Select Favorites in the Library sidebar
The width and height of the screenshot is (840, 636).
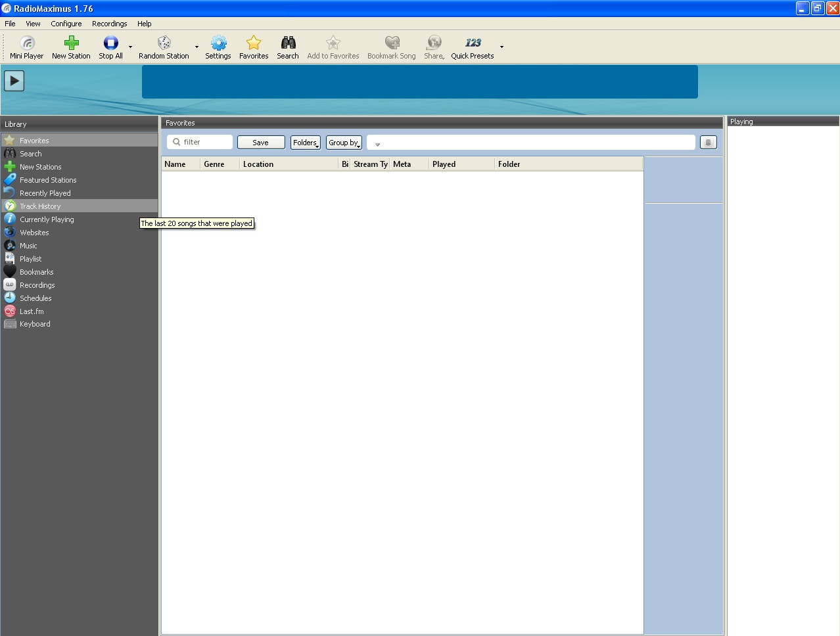tap(79, 141)
